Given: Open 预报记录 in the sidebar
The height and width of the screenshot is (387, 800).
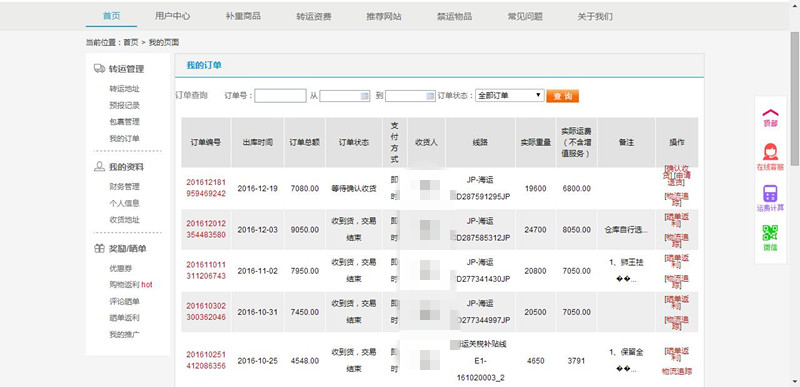Looking at the screenshot, I should click(x=124, y=106).
